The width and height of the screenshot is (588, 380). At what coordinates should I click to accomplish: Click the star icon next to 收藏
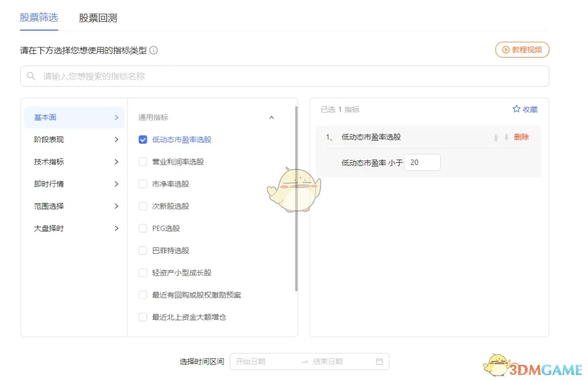click(516, 109)
